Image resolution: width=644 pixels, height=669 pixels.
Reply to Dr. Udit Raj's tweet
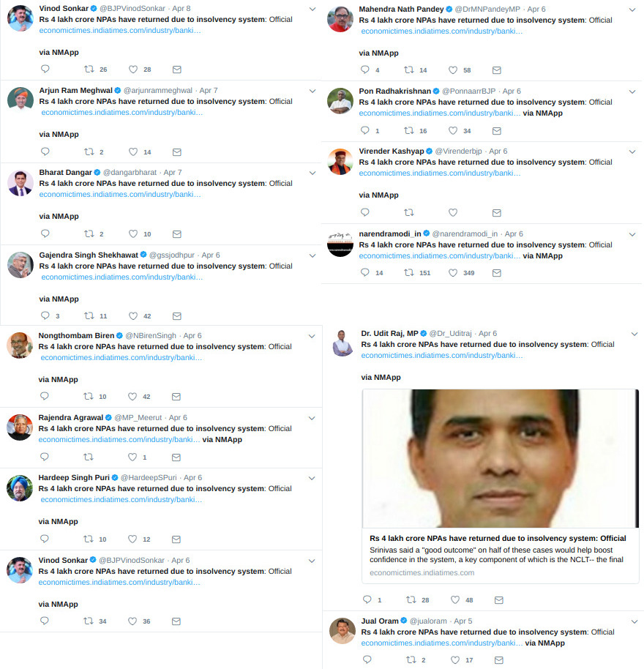coord(367,600)
